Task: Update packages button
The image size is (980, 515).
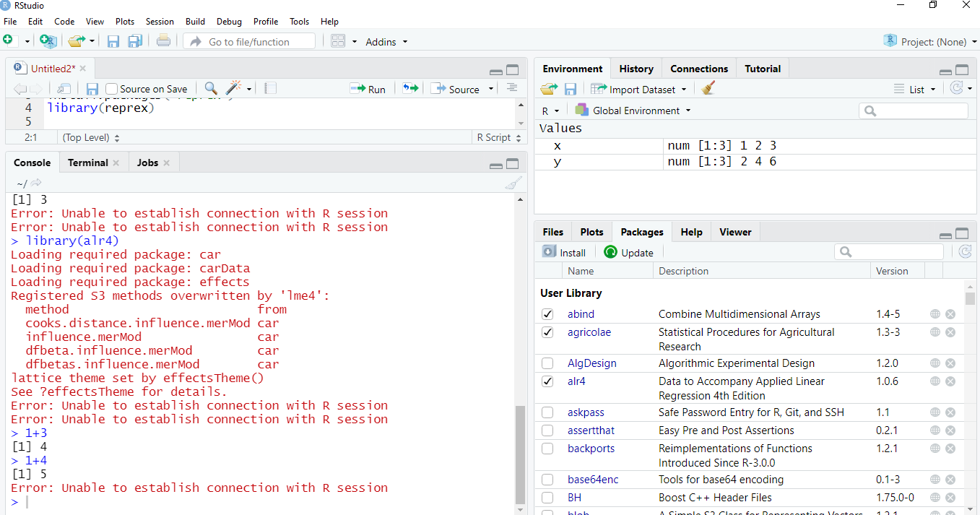Action: pos(629,252)
